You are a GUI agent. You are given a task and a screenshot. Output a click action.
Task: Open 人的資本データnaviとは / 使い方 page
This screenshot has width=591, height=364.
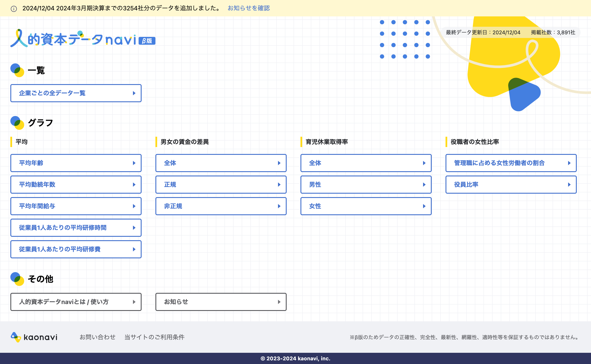(76, 302)
